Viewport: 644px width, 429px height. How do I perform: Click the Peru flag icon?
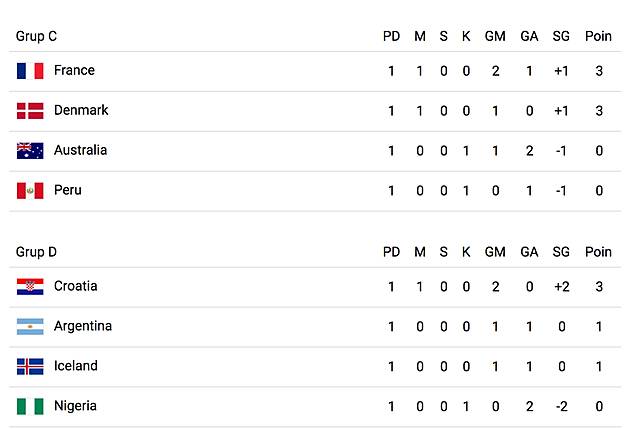coord(30,190)
